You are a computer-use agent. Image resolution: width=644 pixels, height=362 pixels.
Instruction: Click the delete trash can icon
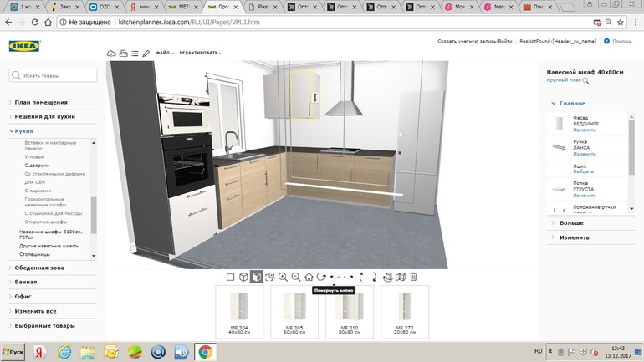pos(413,277)
